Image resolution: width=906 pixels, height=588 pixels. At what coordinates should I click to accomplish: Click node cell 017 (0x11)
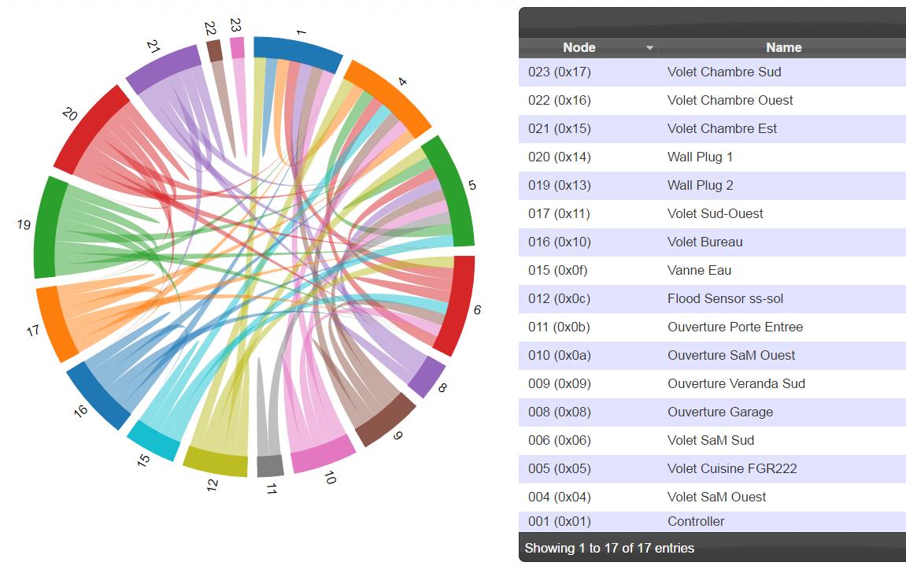click(560, 213)
